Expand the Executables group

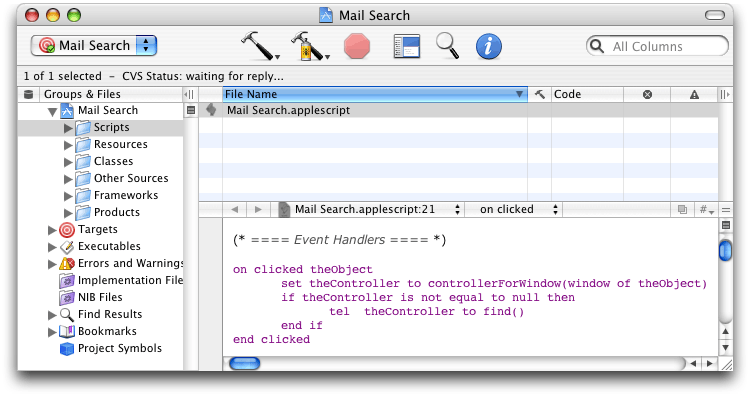click(52, 247)
